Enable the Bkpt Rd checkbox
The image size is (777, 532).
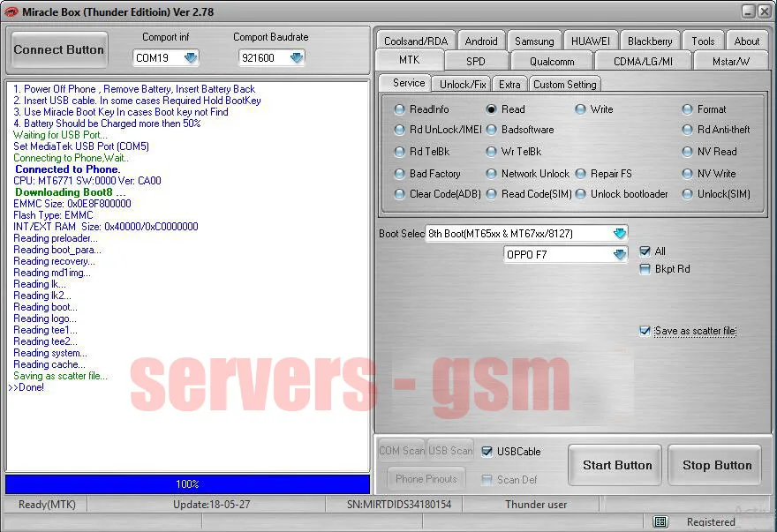pos(645,269)
